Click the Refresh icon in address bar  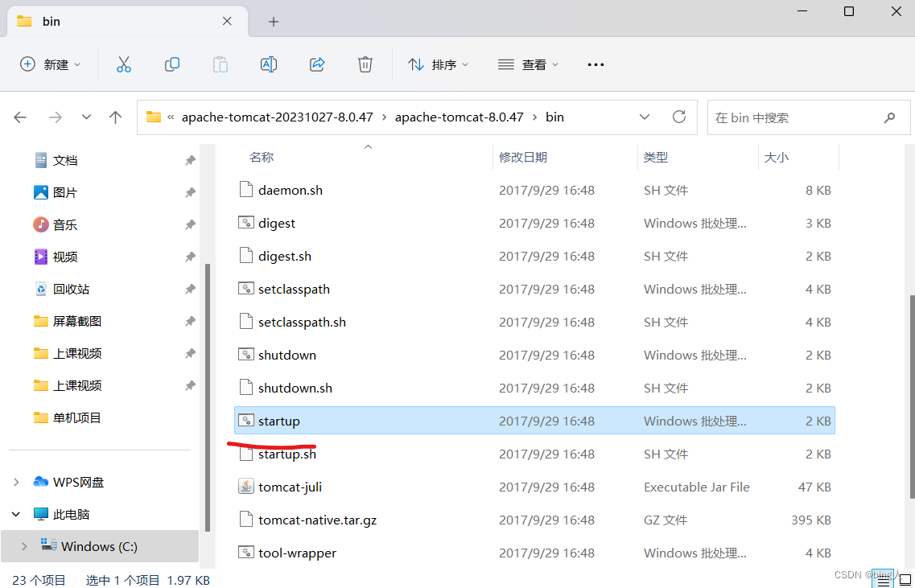[678, 117]
